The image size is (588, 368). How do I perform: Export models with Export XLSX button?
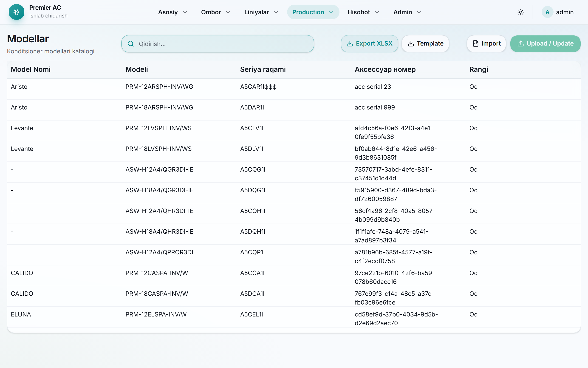(x=369, y=43)
